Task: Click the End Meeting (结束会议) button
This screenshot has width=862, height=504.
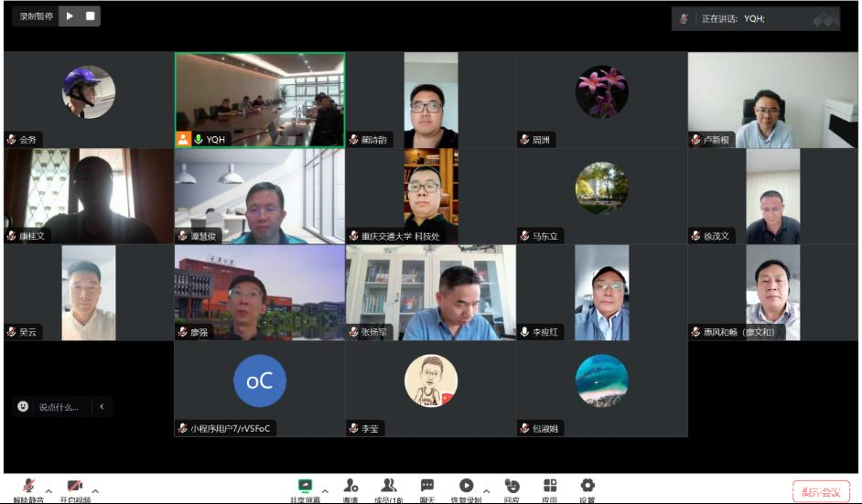Action: coord(821,492)
